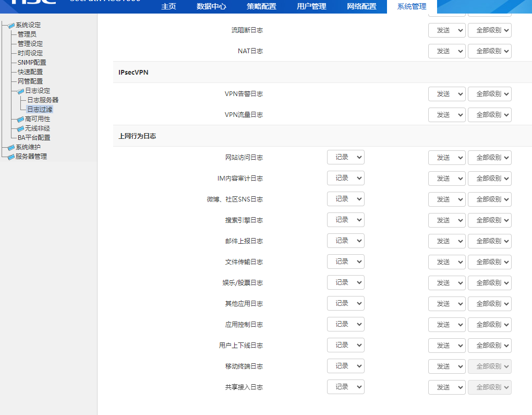The width and height of the screenshot is (532, 415).
Task: Open 用户上下线日志 发送 dropdown
Action: (446, 346)
